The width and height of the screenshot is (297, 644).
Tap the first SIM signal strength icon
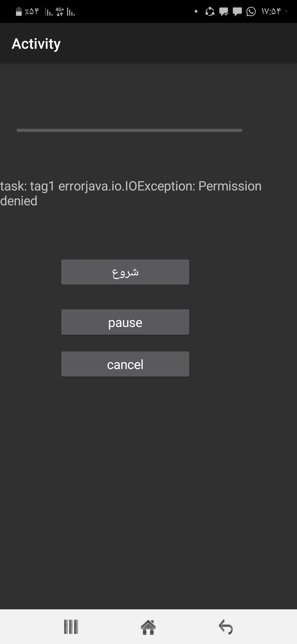(x=49, y=12)
